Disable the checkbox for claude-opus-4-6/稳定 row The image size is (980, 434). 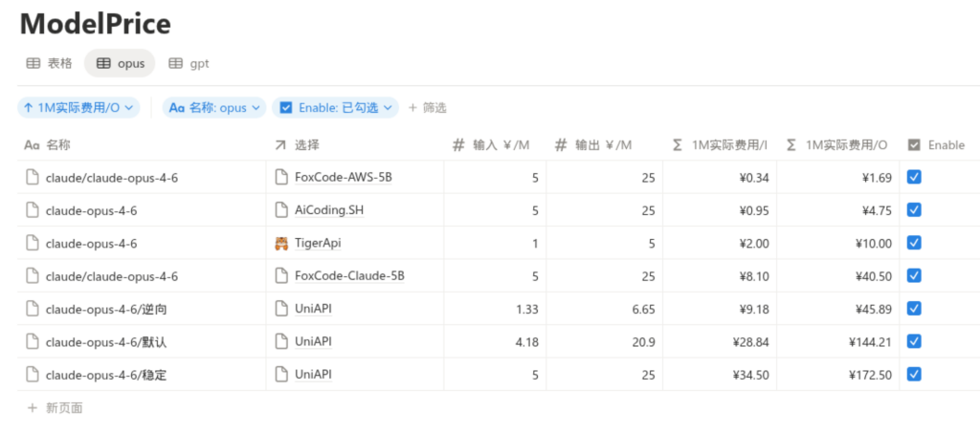click(914, 374)
